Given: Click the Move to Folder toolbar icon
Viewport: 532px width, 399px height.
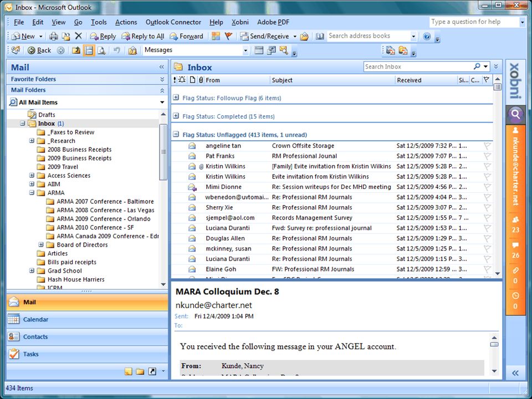Looking at the screenshot, I should (66, 37).
